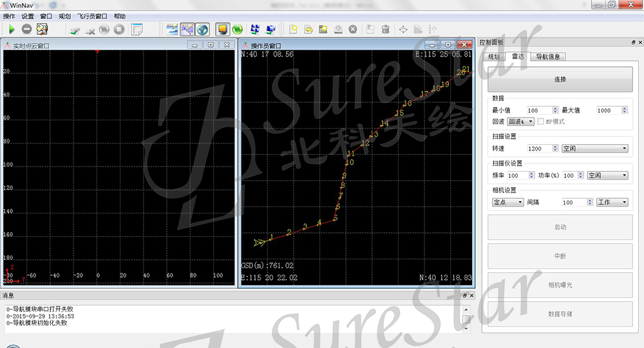Click the window layout icon
644x348 pixels.
coord(137,30)
